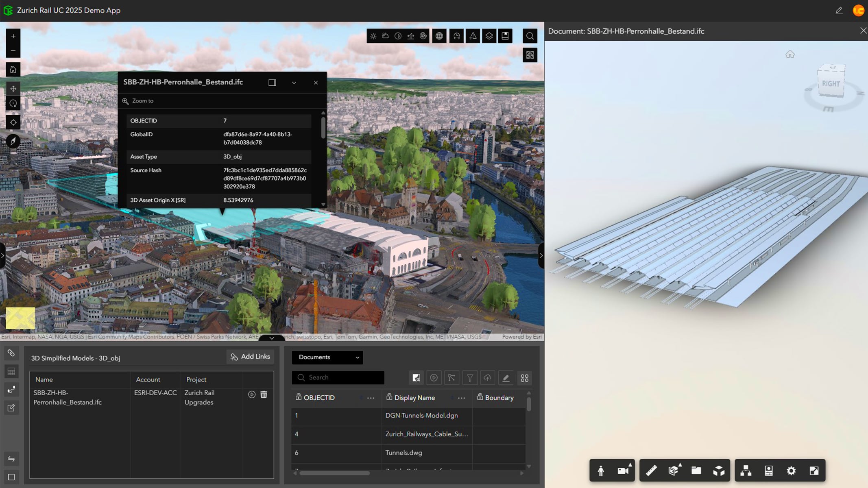The width and height of the screenshot is (868, 488).
Task: Open the table icon in the left sidebar
Action: pos(11,371)
